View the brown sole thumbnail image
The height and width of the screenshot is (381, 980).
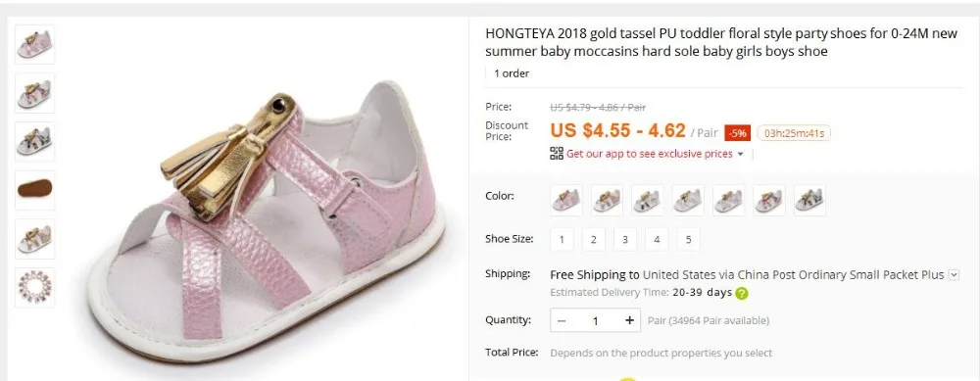[35, 190]
